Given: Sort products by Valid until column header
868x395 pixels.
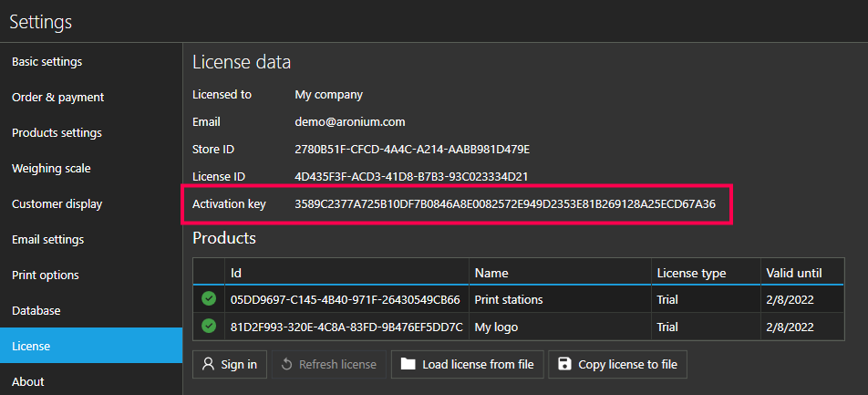Looking at the screenshot, I should [793, 273].
